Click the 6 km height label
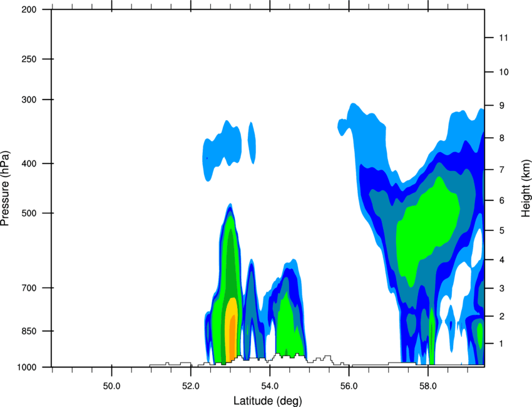 (502, 200)
